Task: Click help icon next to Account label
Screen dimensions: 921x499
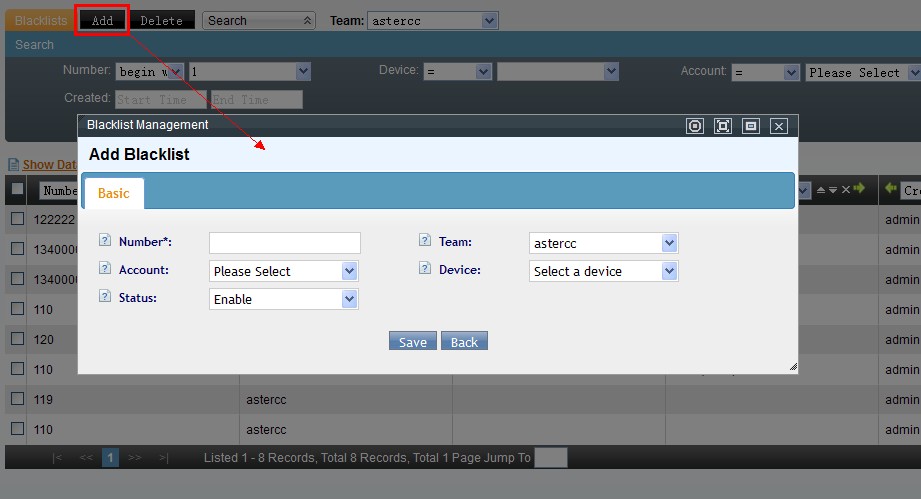Action: 105,269
